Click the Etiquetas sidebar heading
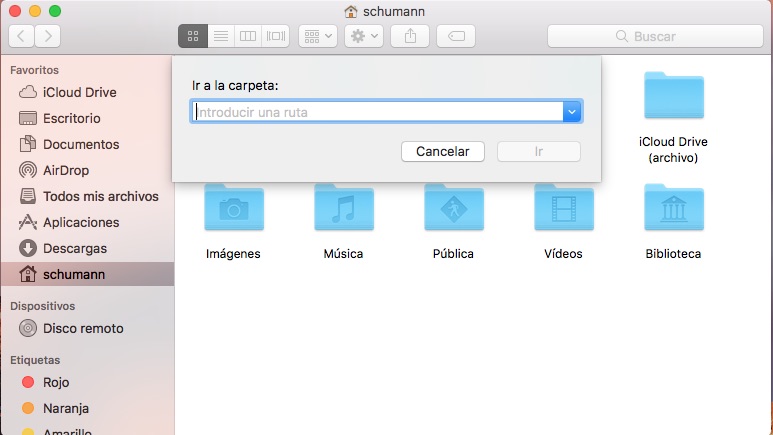The image size is (773, 435). [x=35, y=360]
